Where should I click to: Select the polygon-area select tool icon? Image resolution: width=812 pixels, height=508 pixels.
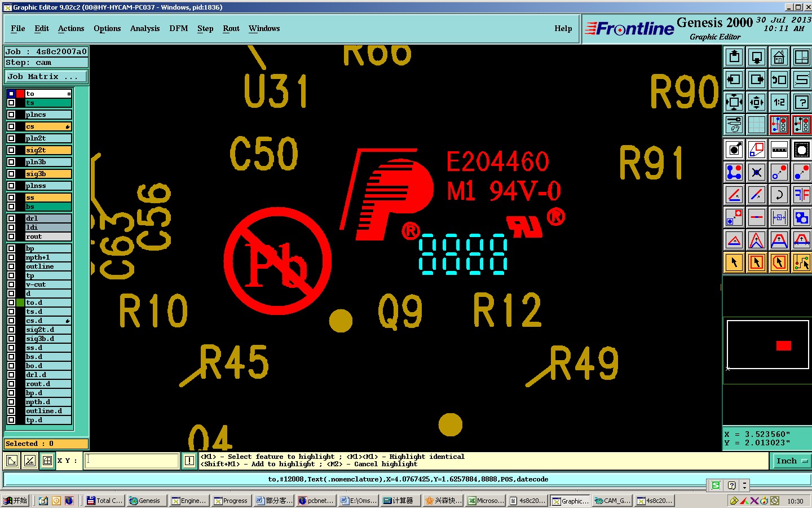pos(779,262)
